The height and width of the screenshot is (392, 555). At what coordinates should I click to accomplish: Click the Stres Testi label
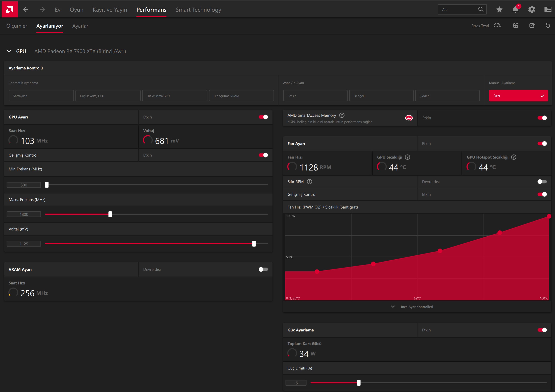coord(480,26)
